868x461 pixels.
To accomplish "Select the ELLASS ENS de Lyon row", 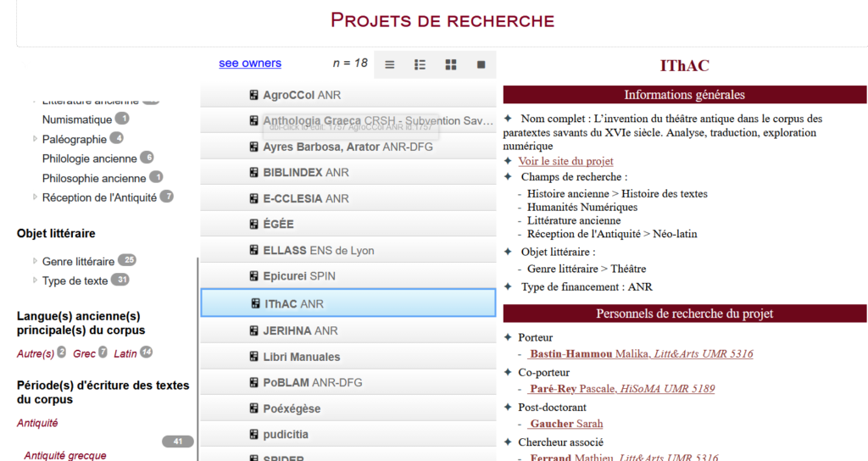I will tap(348, 250).
